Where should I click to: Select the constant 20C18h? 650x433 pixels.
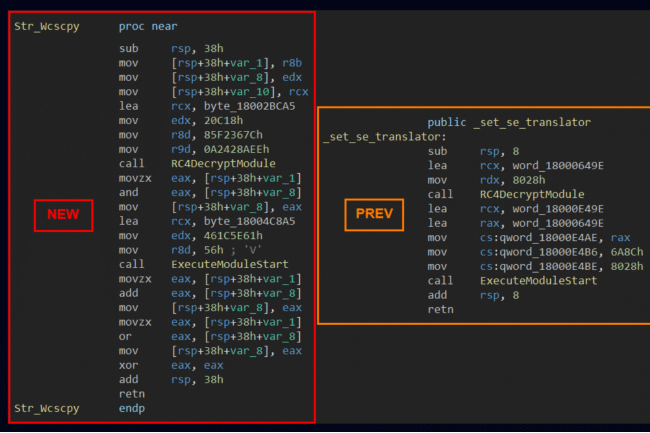pos(223,121)
